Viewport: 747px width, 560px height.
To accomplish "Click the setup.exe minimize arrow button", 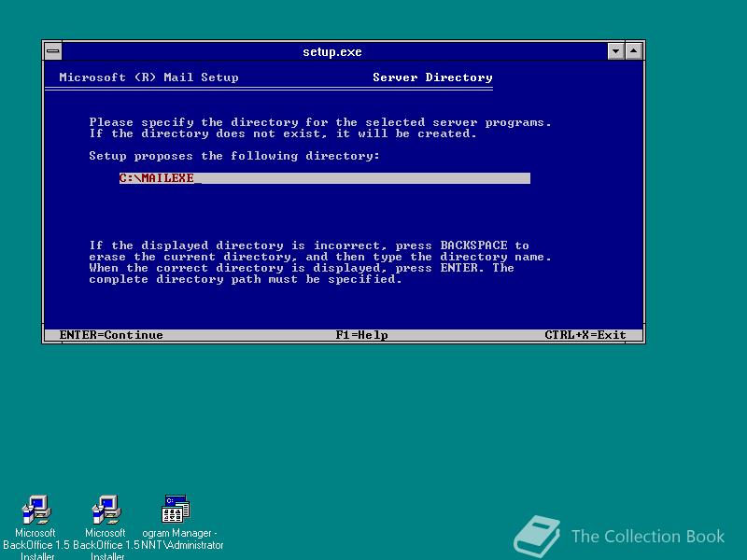I will coord(615,51).
